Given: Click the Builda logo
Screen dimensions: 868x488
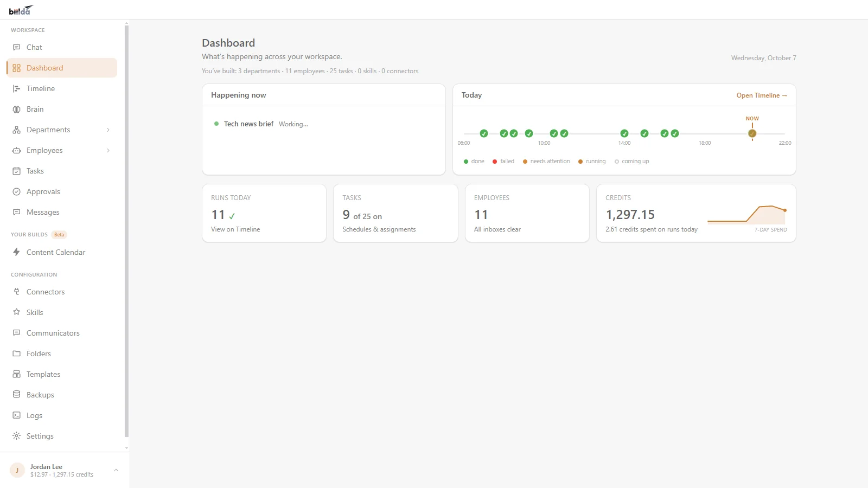Looking at the screenshot, I should pos(21,10).
